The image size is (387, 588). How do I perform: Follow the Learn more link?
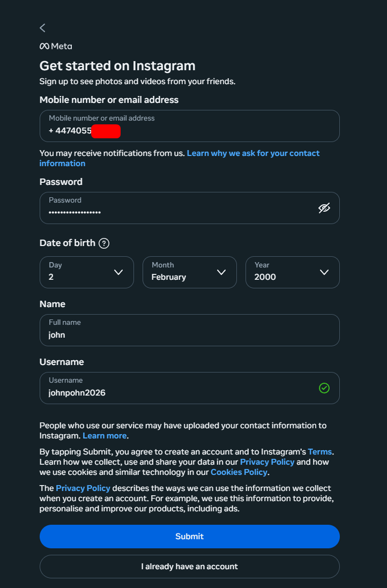tap(105, 436)
